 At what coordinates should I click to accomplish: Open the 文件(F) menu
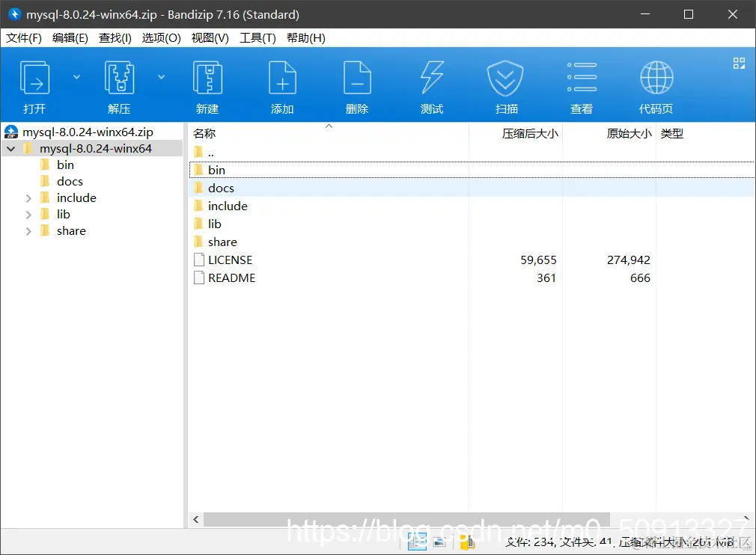tap(24, 38)
